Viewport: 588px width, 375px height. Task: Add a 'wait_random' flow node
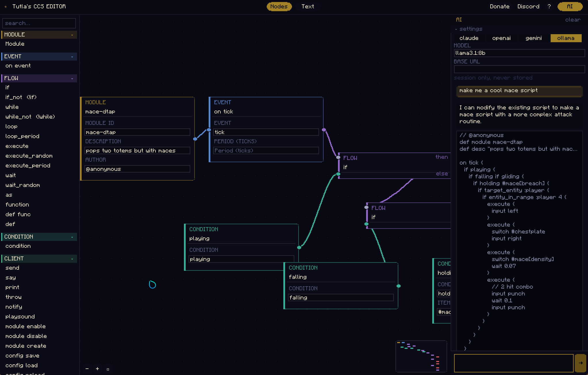click(23, 185)
